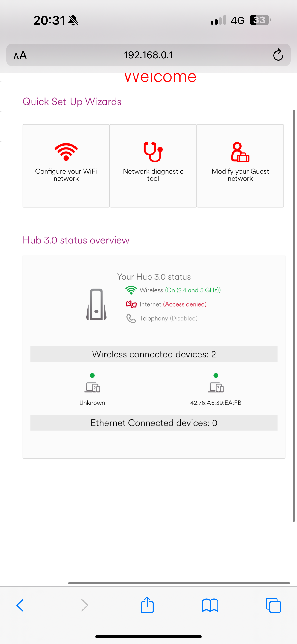
Task: Tap the 192.168.0.1 address bar
Action: (x=148, y=55)
